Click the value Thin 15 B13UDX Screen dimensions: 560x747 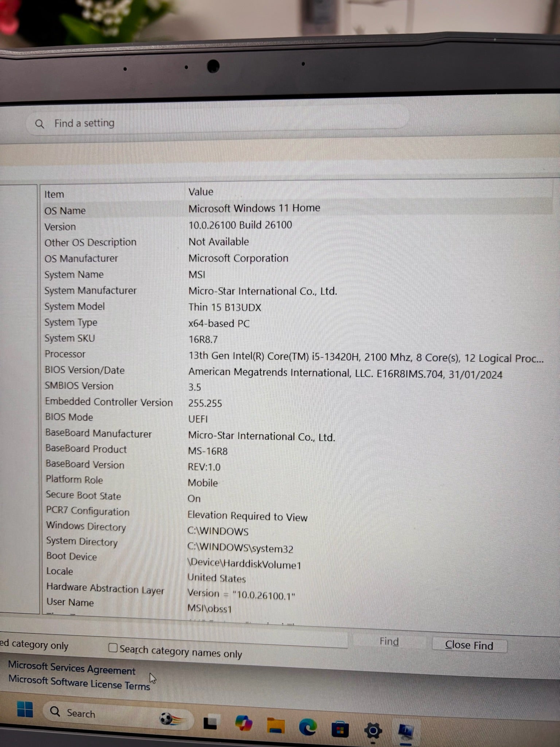point(225,307)
